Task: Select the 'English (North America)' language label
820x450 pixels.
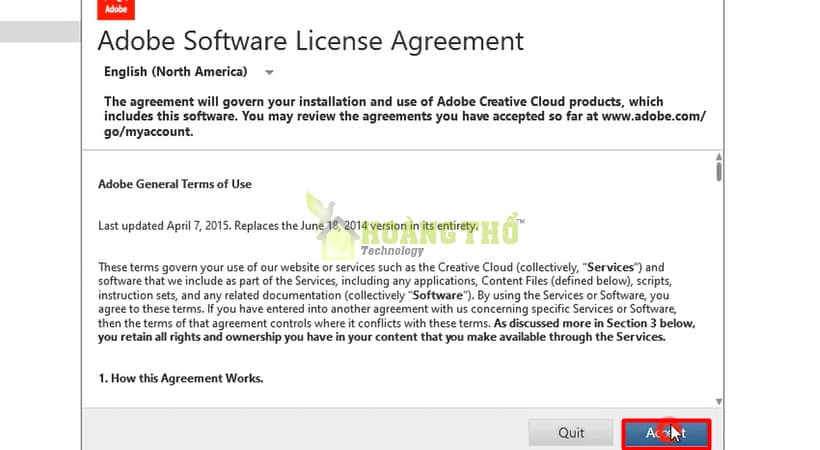Action: 176,72
